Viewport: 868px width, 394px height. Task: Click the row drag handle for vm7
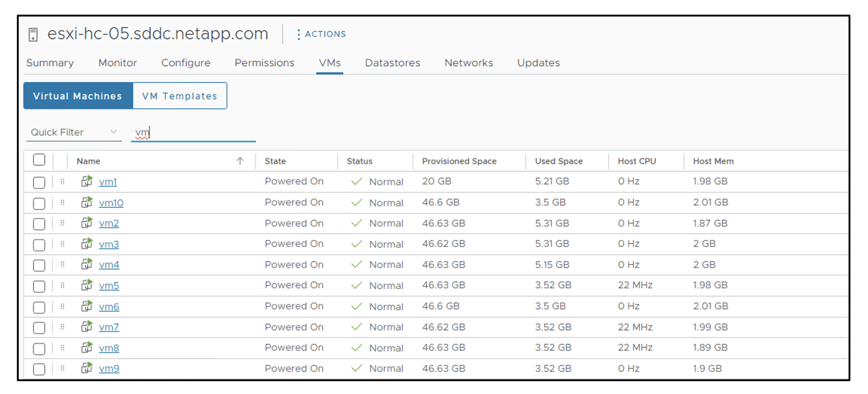pyautogui.click(x=62, y=327)
